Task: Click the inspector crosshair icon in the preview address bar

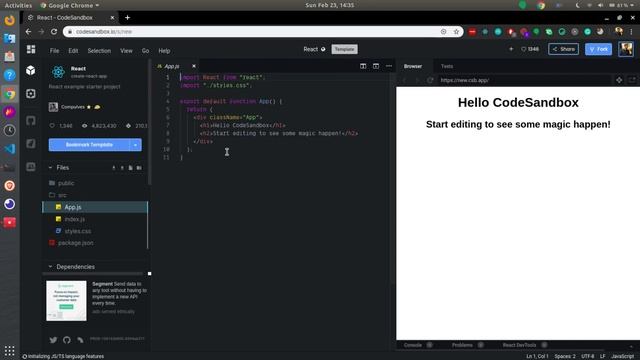Action: coord(619,80)
